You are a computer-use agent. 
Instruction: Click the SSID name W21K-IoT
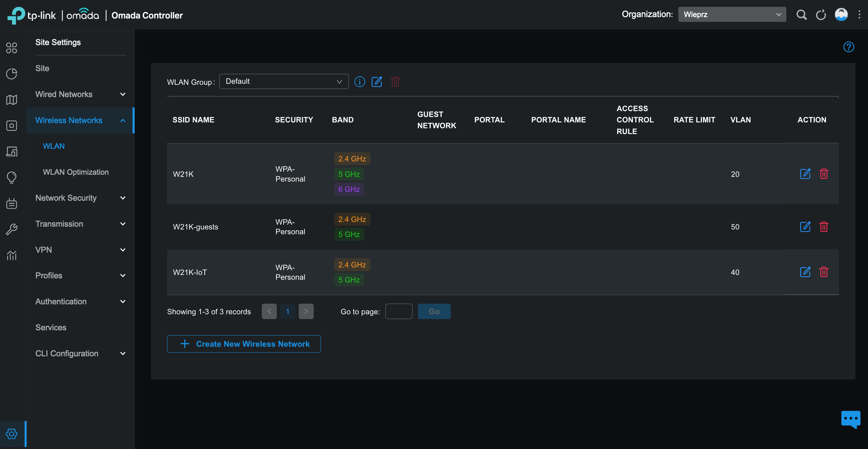(x=190, y=272)
